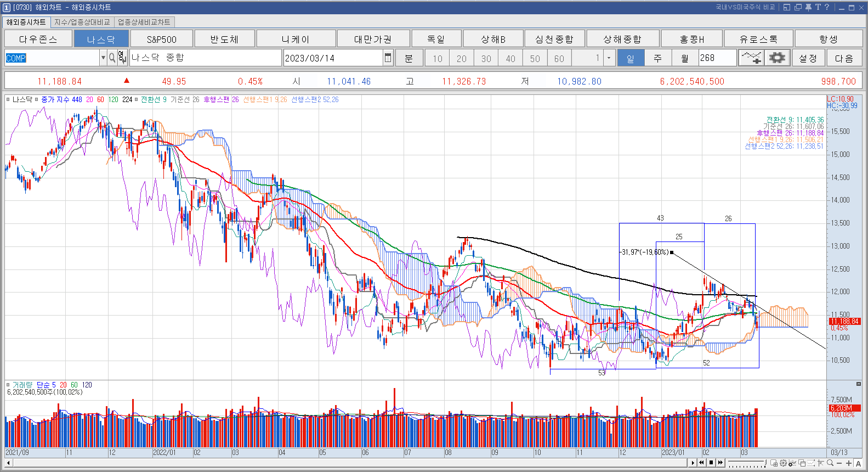
Task: Click the date field 2023/03/14
Action: coord(333,58)
